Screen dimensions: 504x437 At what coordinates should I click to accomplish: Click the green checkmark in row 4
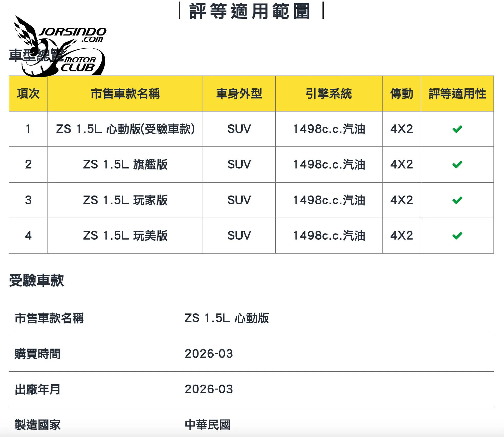coord(457,236)
